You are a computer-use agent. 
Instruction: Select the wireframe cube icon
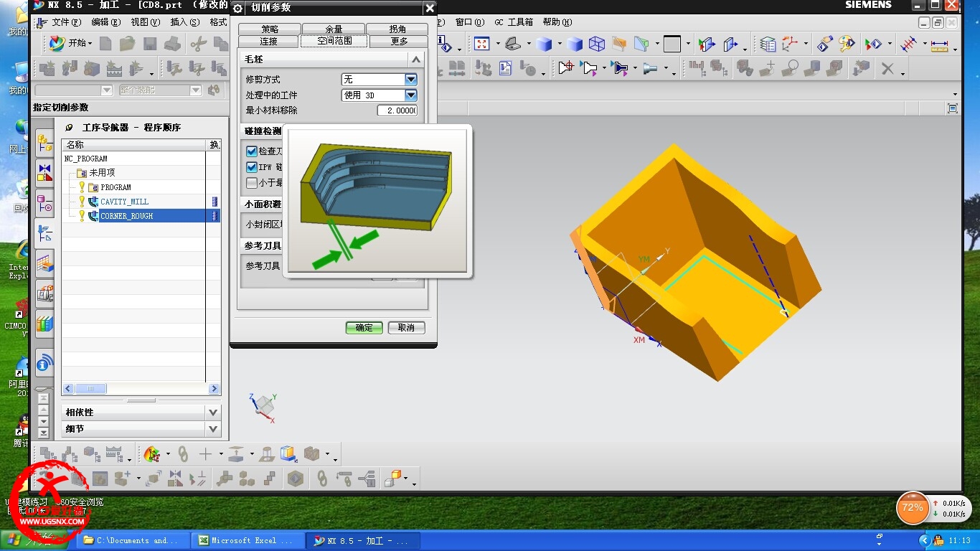pyautogui.click(x=597, y=44)
